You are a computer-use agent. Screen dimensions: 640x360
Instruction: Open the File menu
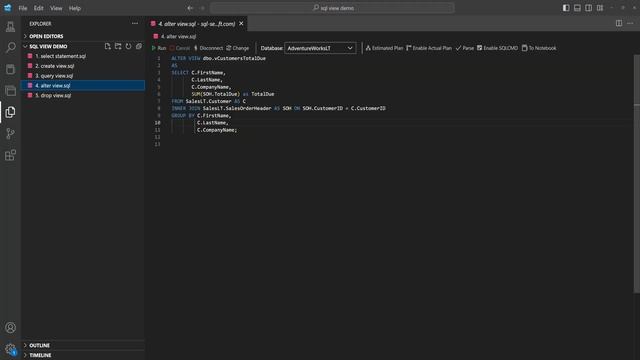(23, 8)
